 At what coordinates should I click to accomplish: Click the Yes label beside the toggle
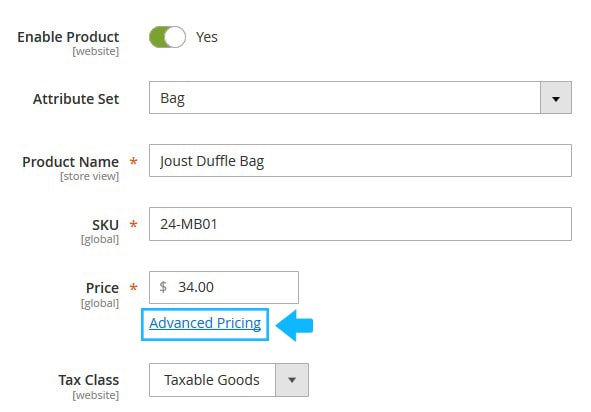pyautogui.click(x=207, y=37)
